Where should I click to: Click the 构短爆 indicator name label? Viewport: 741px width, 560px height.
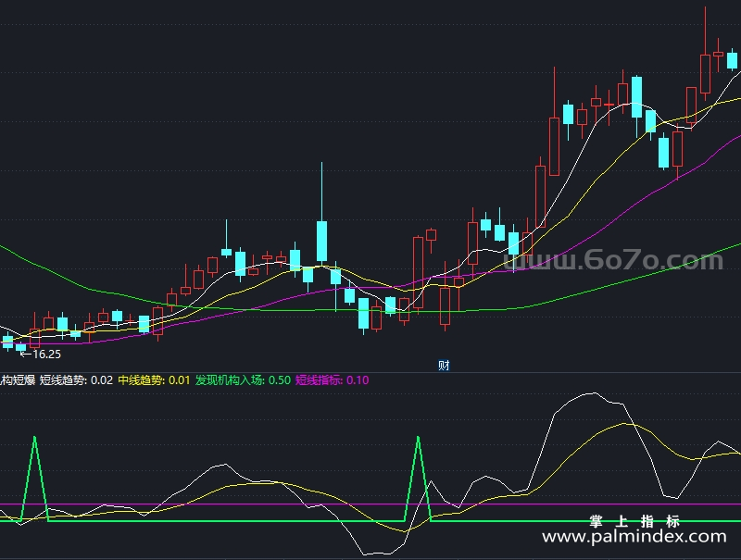click(18, 380)
